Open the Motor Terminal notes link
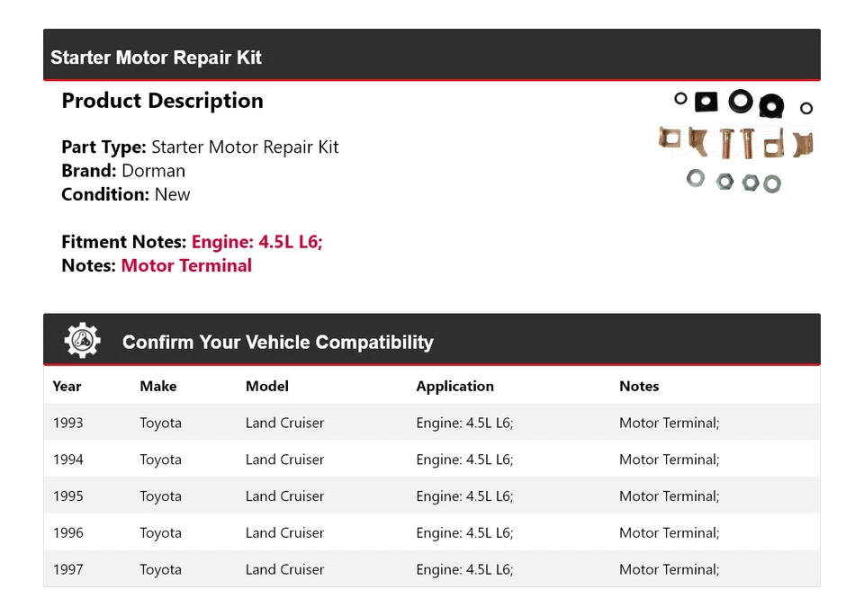 [186, 265]
